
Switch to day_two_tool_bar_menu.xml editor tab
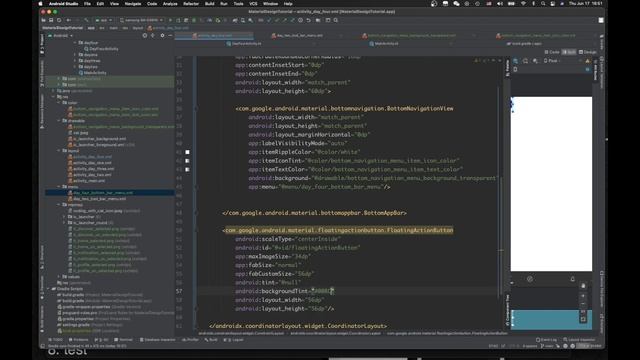point(299,36)
